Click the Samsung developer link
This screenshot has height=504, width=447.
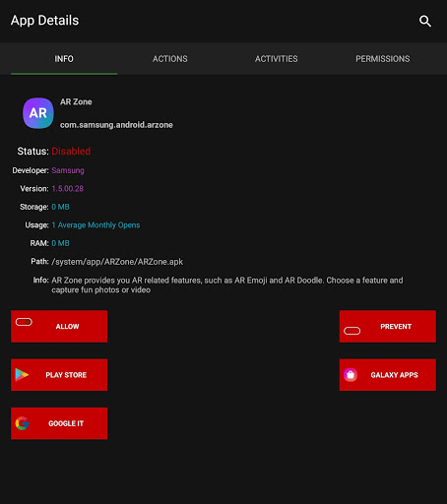pyautogui.click(x=68, y=170)
